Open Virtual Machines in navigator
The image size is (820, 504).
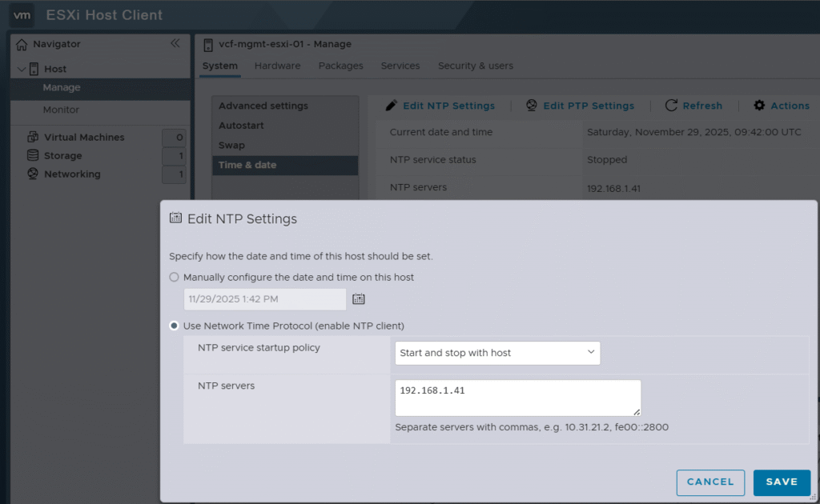click(x=84, y=138)
